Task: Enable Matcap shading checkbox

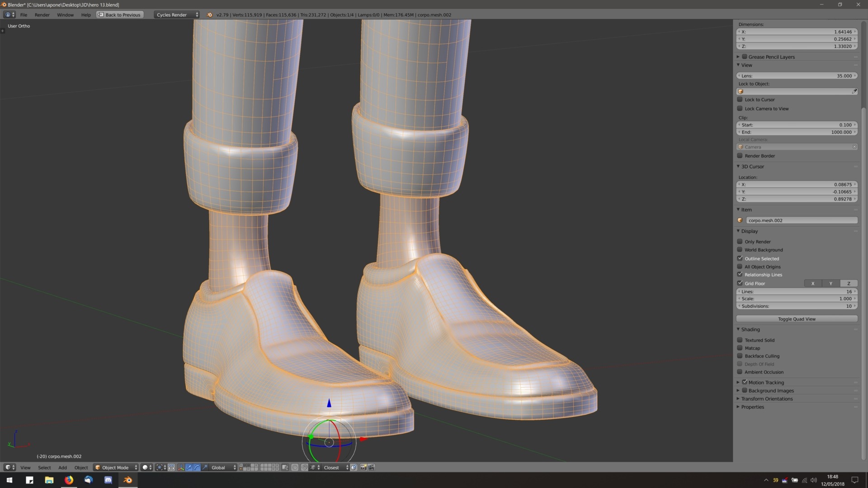Action: (x=740, y=348)
